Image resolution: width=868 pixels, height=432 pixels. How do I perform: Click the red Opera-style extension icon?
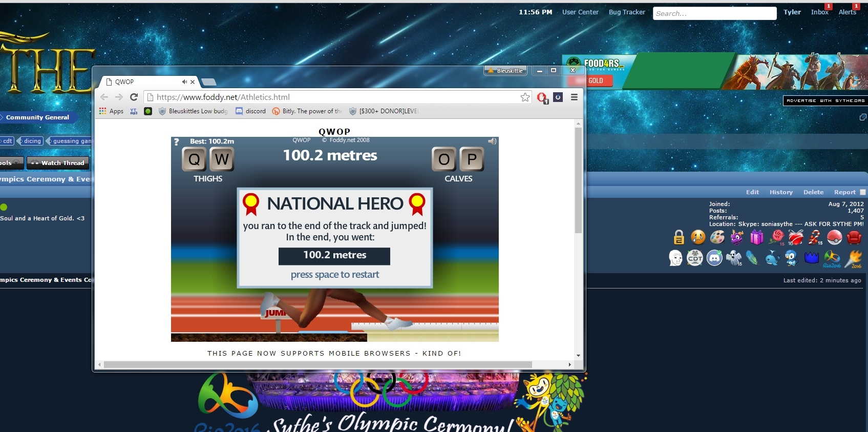(x=542, y=97)
